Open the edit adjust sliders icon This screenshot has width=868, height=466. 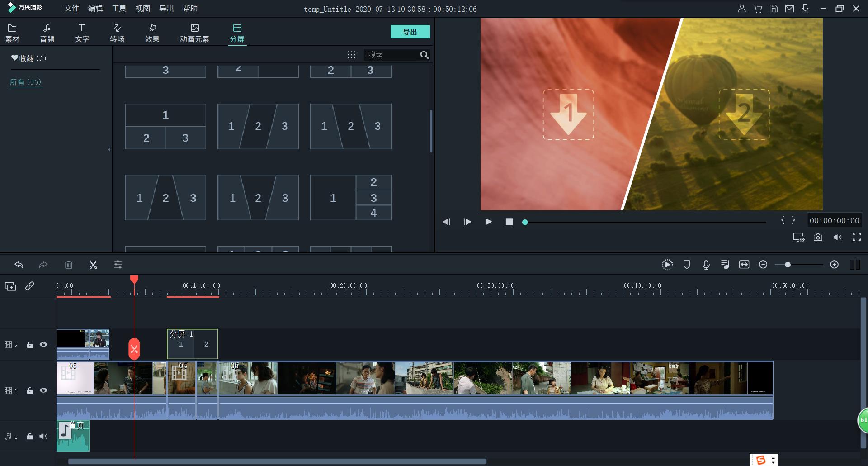tap(118, 265)
